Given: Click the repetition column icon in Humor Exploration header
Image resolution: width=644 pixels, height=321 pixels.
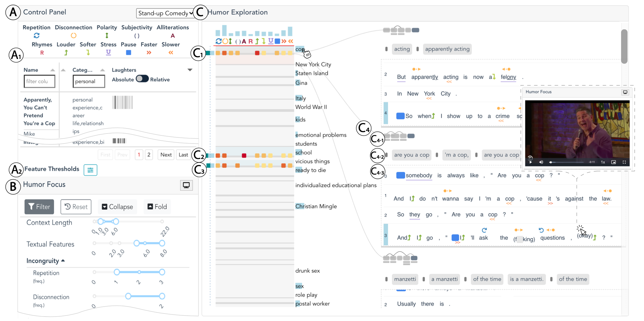Looking at the screenshot, I should 219,41.
